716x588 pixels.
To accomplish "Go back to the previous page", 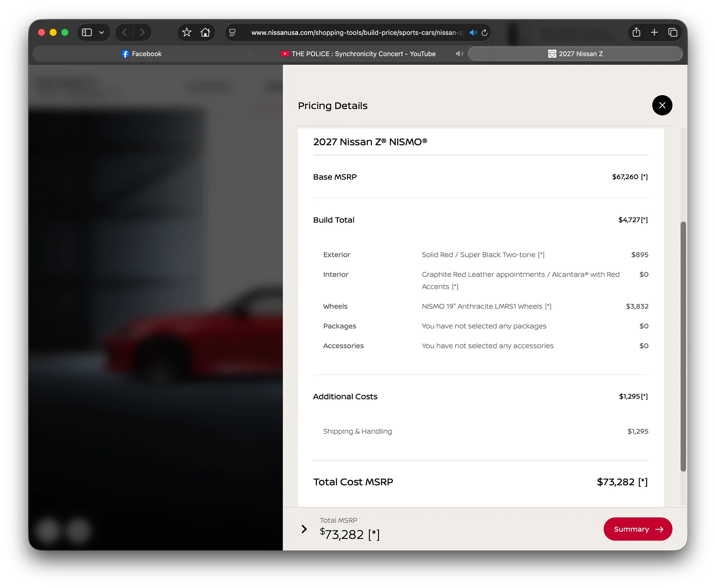I will click(124, 33).
